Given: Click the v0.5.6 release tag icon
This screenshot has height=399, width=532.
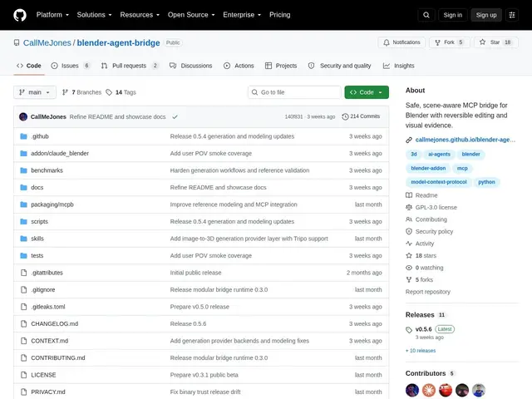Looking at the screenshot, I should (x=409, y=330).
